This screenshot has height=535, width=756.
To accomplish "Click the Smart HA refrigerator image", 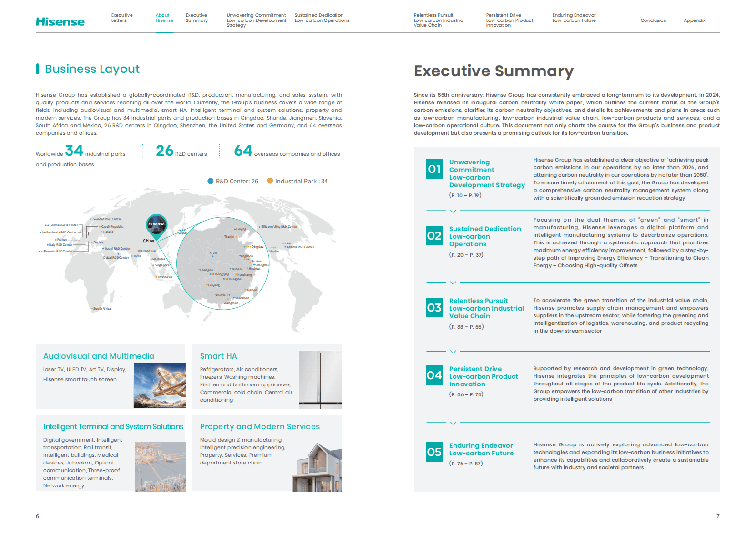I will click(320, 380).
